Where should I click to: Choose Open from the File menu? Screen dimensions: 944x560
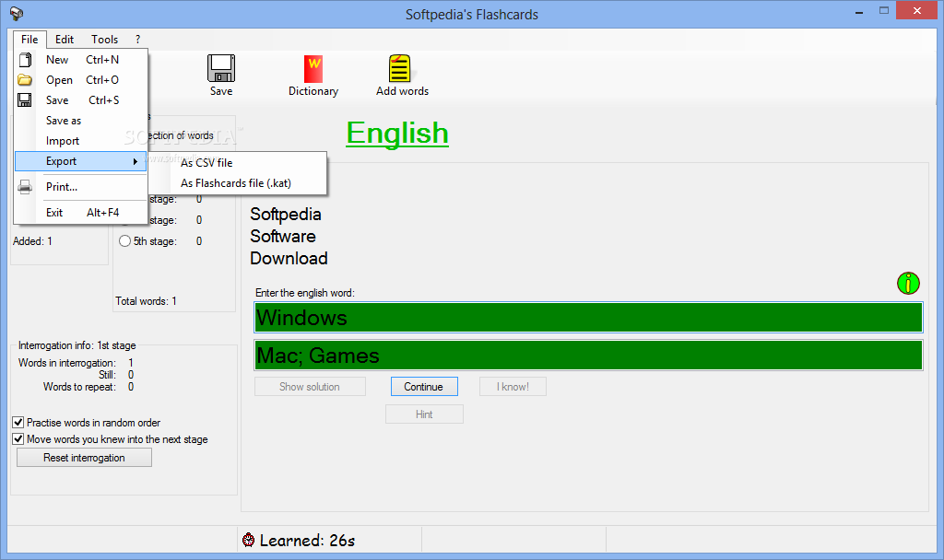click(x=81, y=80)
